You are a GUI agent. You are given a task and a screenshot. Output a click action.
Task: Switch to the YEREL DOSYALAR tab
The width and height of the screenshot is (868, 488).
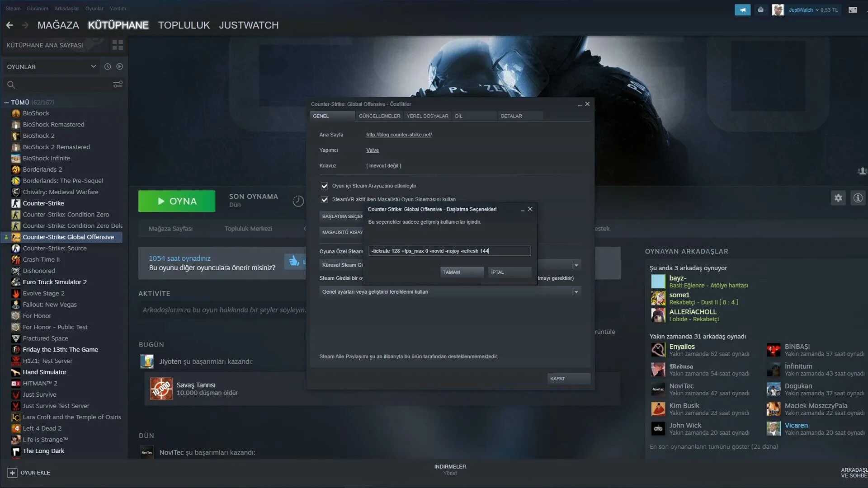427,116
